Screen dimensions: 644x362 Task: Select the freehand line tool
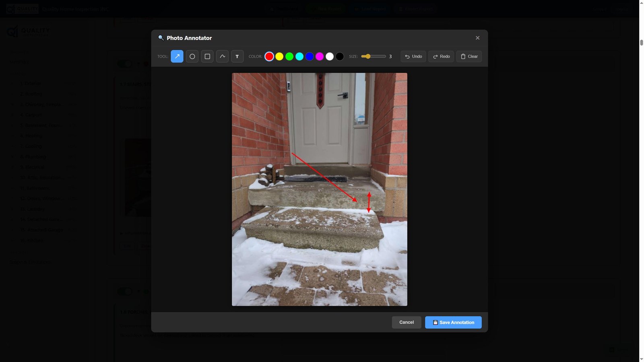222,56
